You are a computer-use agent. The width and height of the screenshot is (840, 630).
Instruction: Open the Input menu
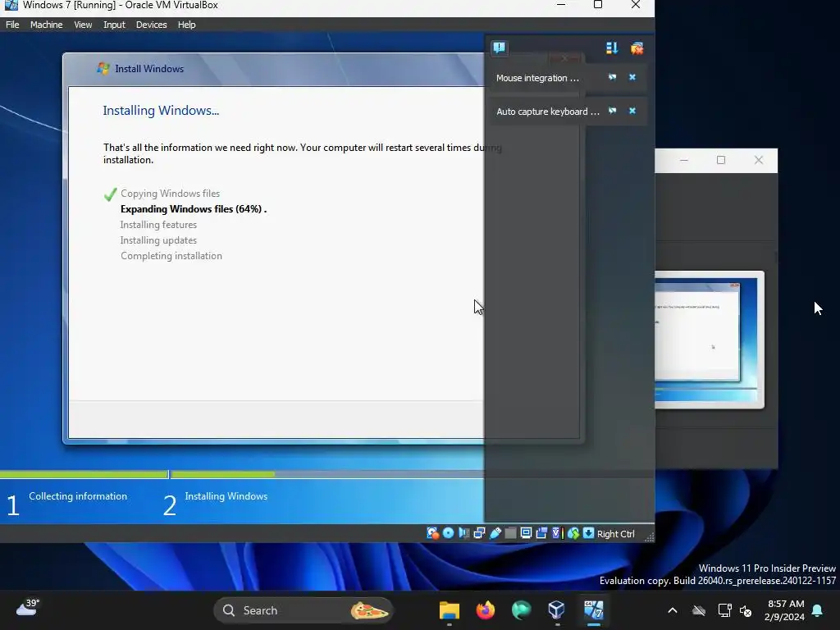114,25
